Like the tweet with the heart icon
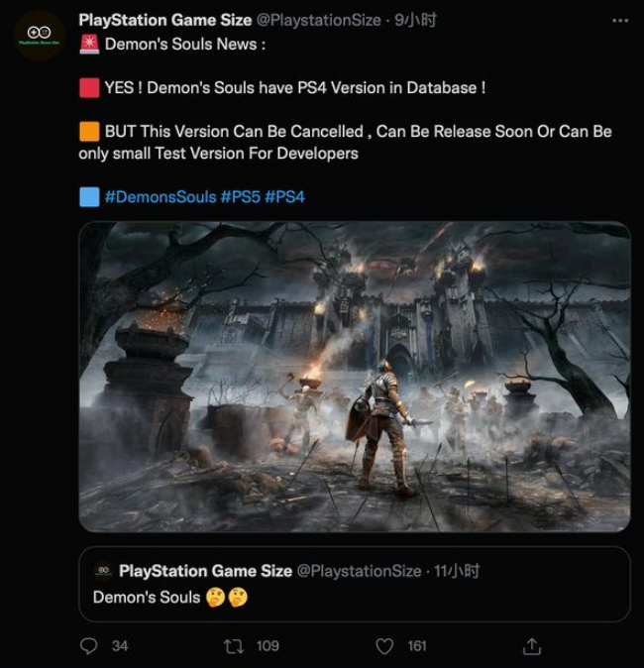 [x=384, y=646]
